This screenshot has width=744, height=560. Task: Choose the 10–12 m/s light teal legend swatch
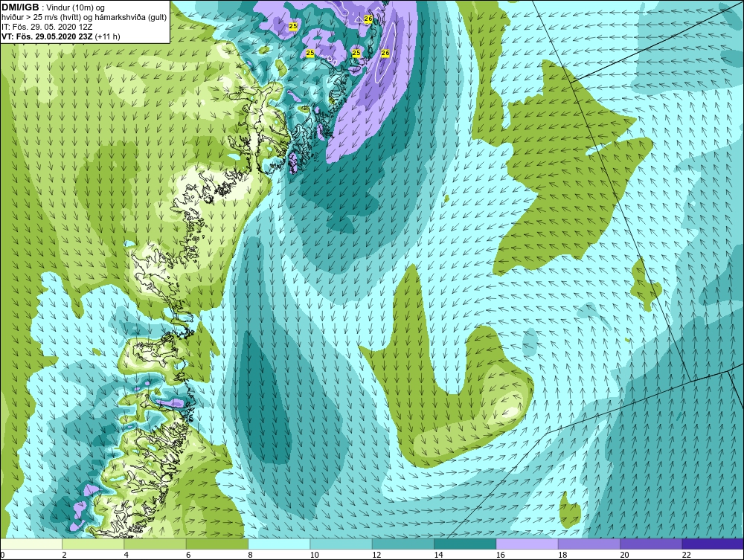[341, 544]
